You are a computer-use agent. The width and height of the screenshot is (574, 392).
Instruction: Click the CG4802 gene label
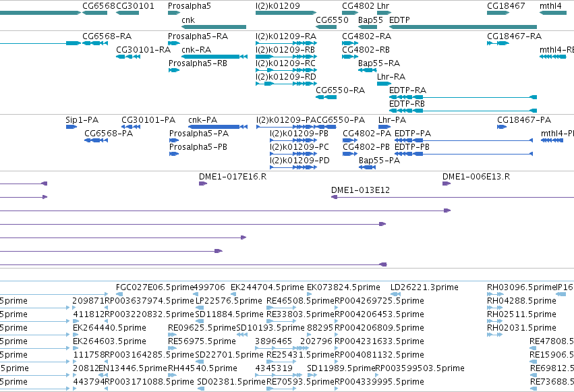point(358,6)
